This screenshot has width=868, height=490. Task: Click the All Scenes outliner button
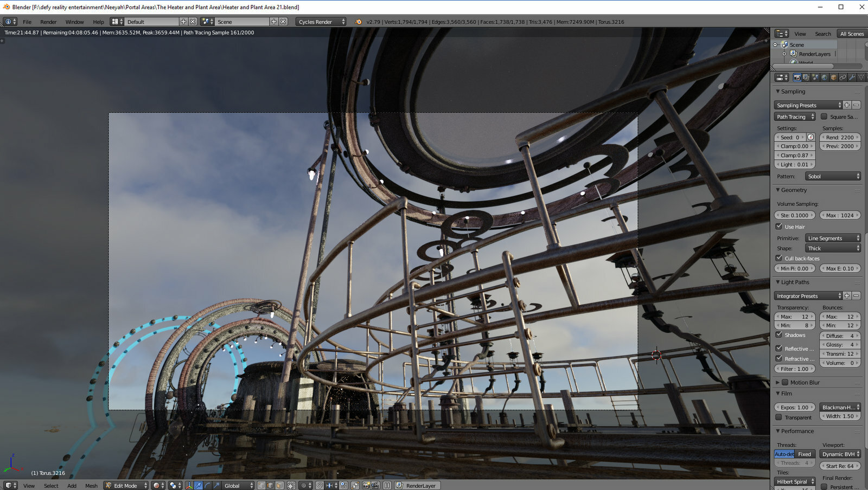(x=852, y=34)
